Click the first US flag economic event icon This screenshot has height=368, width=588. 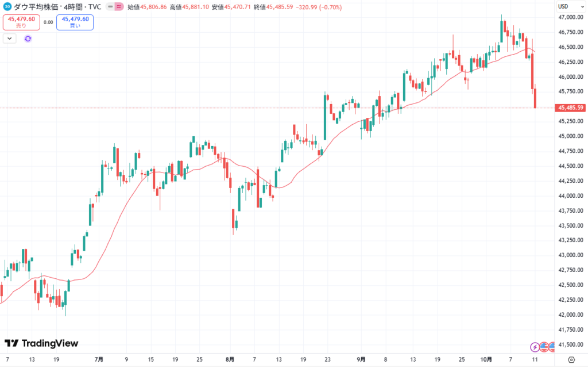click(544, 347)
